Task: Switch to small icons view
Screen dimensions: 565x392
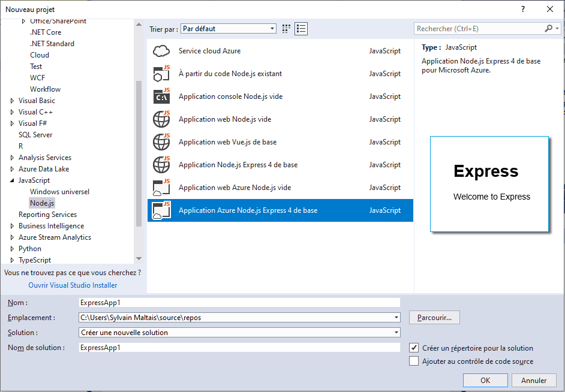Action: (x=286, y=29)
